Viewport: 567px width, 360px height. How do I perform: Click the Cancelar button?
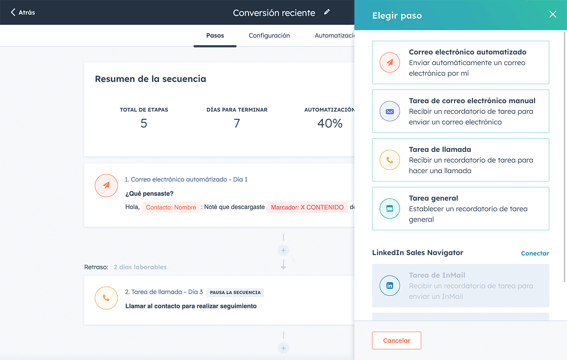pyautogui.click(x=397, y=340)
